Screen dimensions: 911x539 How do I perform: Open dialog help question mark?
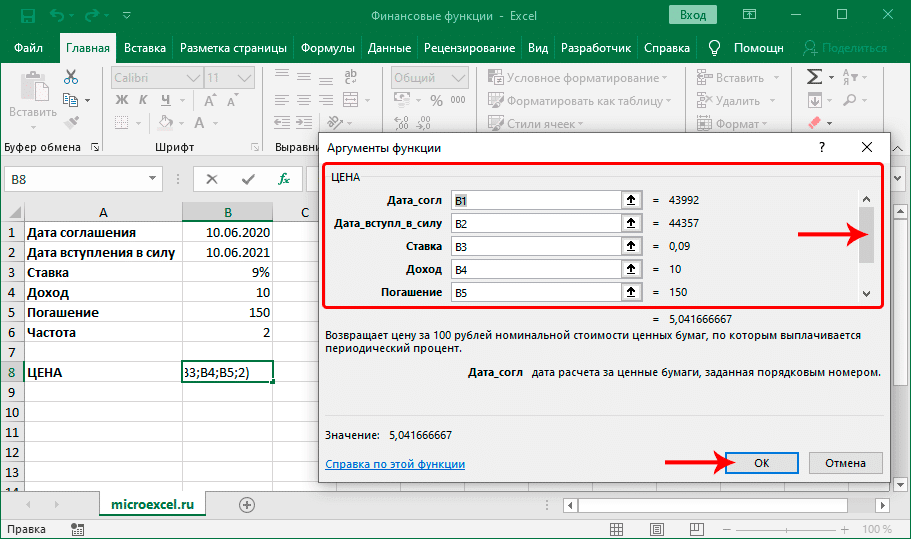click(822, 147)
